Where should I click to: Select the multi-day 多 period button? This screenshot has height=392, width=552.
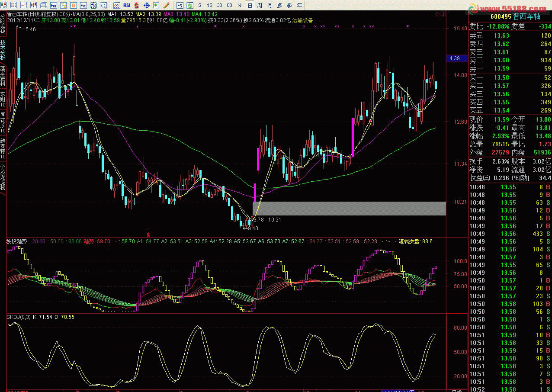[x=280, y=5]
